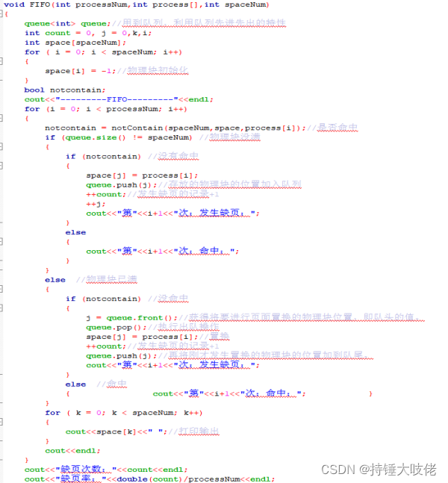The height and width of the screenshot is (483, 448).
Task: Click 'space[j] = process[i];' with the 置换 comment
Action: (142, 337)
